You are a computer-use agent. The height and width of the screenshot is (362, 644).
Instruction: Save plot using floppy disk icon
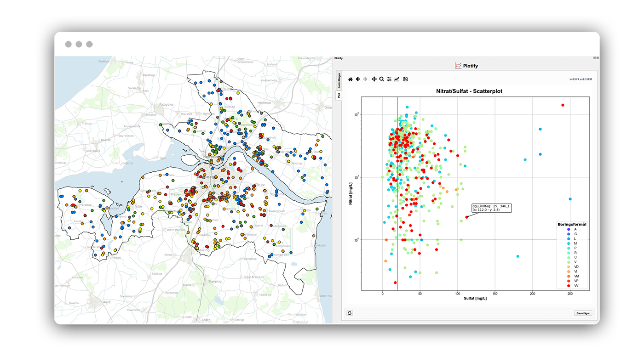tap(405, 79)
